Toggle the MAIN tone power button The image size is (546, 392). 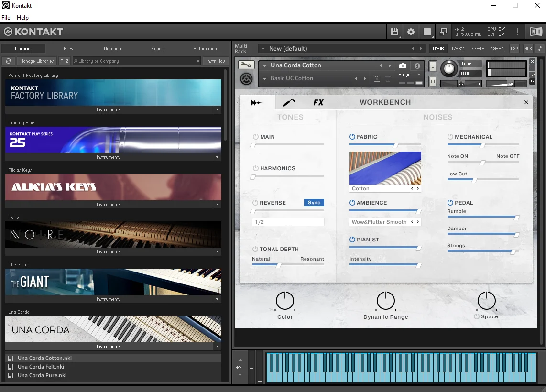coord(256,137)
